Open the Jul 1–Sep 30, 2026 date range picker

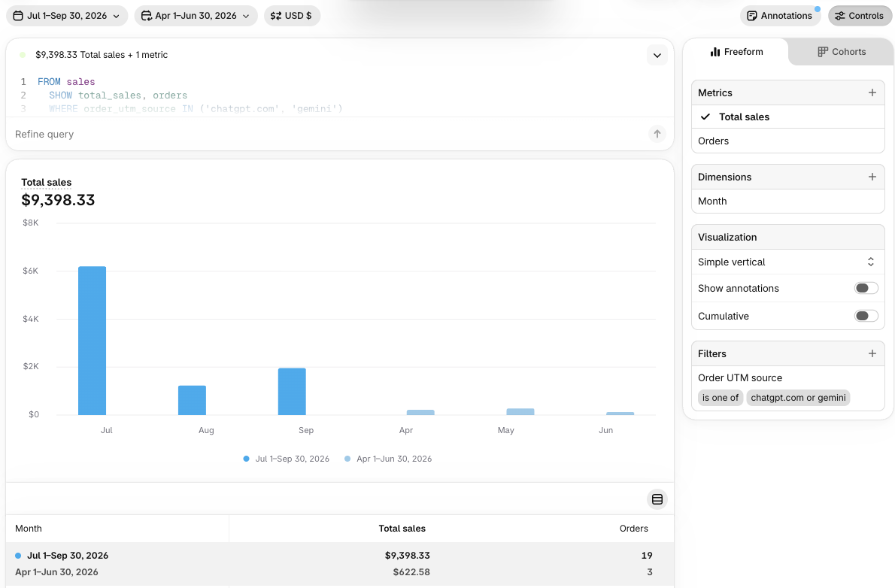[67, 15]
